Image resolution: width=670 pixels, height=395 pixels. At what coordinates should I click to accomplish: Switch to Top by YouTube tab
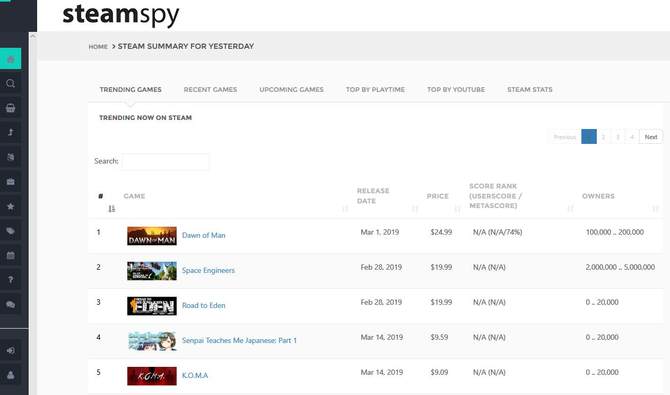456,90
